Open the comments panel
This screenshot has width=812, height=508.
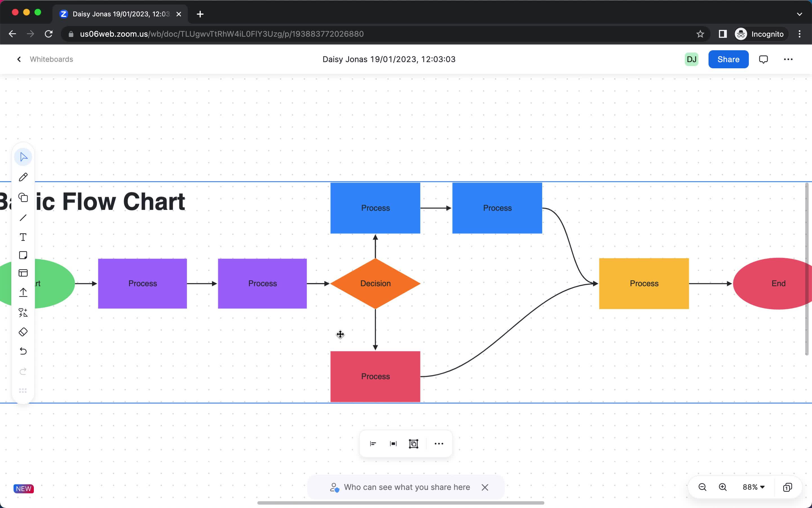[x=763, y=60]
